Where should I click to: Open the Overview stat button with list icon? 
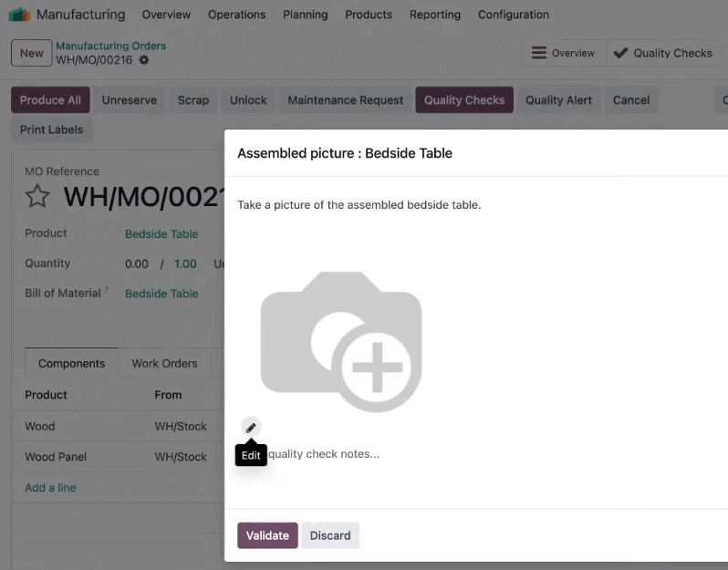[563, 53]
